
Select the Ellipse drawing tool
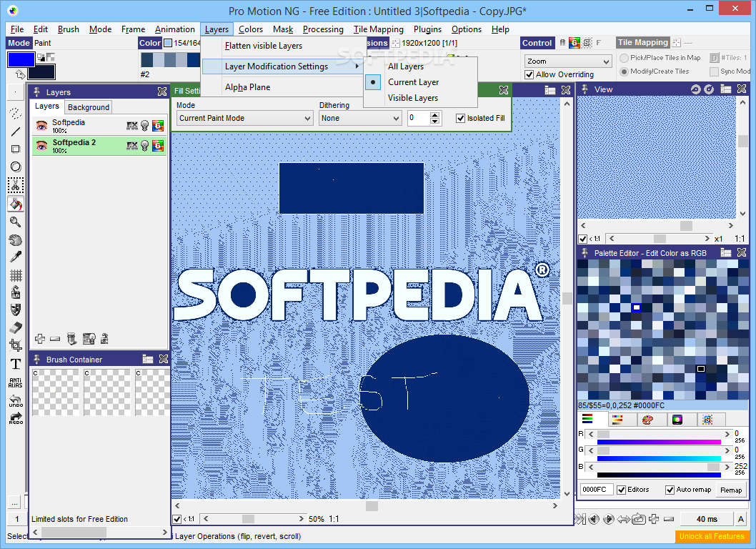click(x=16, y=167)
